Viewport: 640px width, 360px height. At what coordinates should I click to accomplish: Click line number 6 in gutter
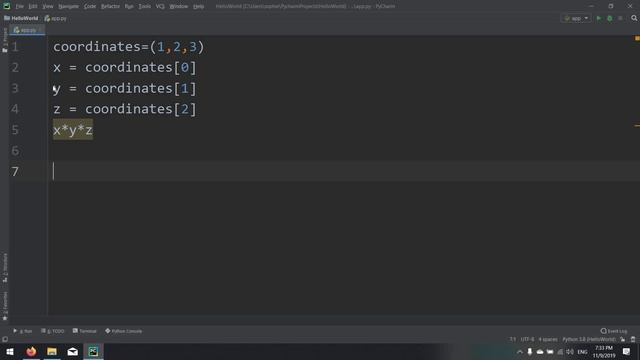tap(15, 151)
